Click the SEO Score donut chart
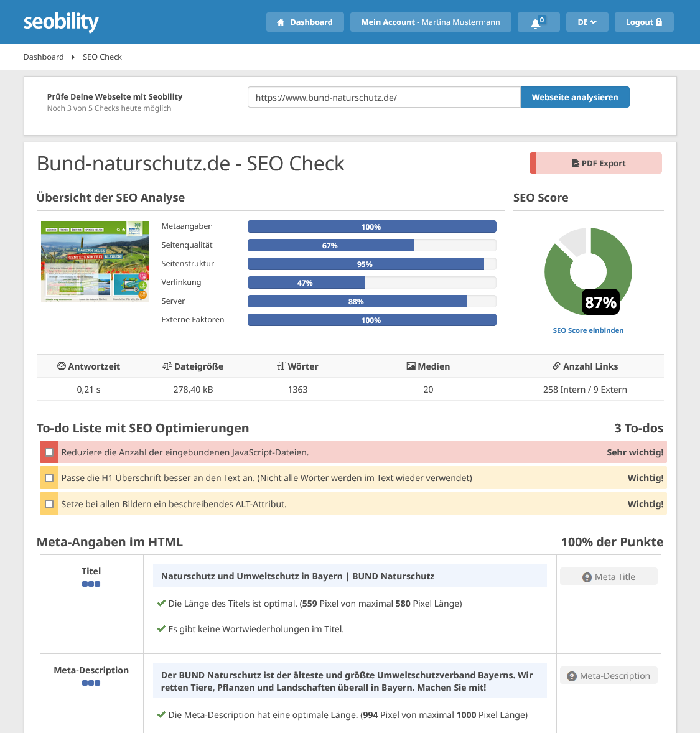The width and height of the screenshot is (700, 733). tap(588, 271)
